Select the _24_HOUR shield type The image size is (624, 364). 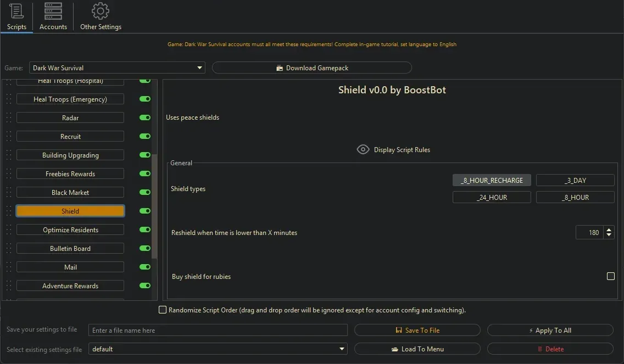[x=492, y=197]
